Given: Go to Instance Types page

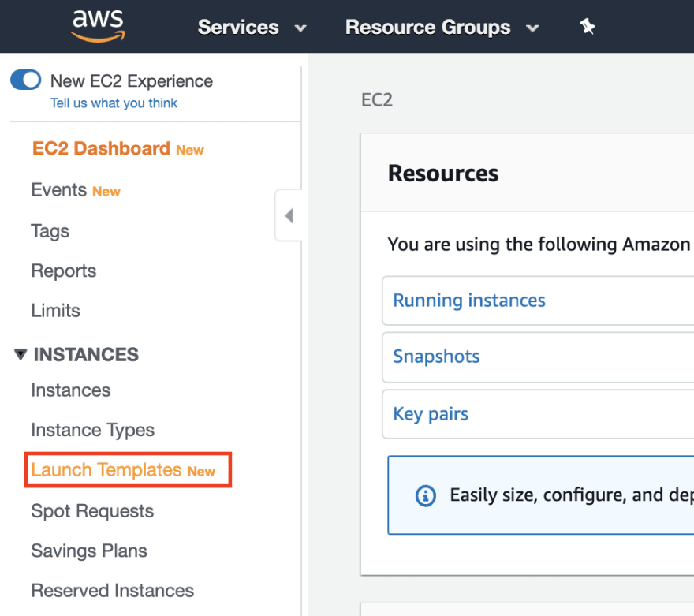Looking at the screenshot, I should [92, 430].
